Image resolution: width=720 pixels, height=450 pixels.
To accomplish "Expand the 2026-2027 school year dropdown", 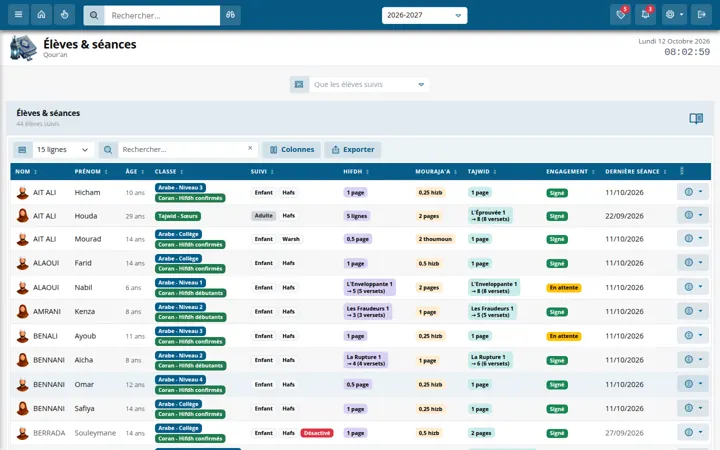I will click(x=424, y=15).
